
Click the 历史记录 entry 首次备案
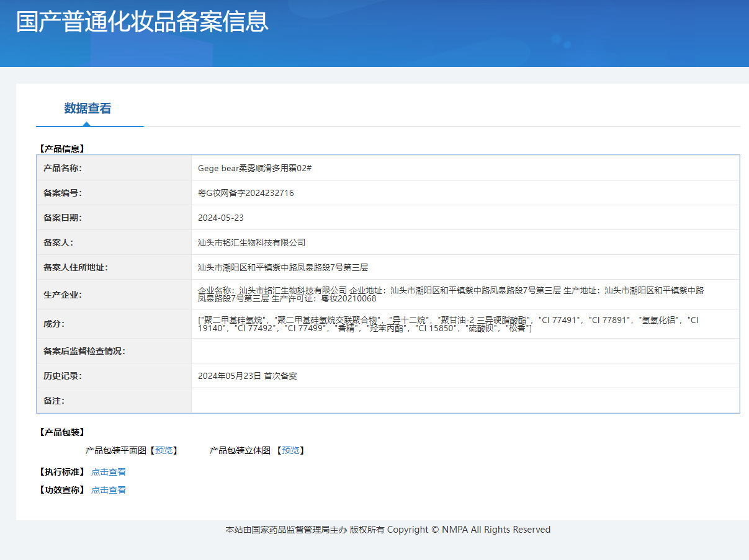tap(247, 376)
